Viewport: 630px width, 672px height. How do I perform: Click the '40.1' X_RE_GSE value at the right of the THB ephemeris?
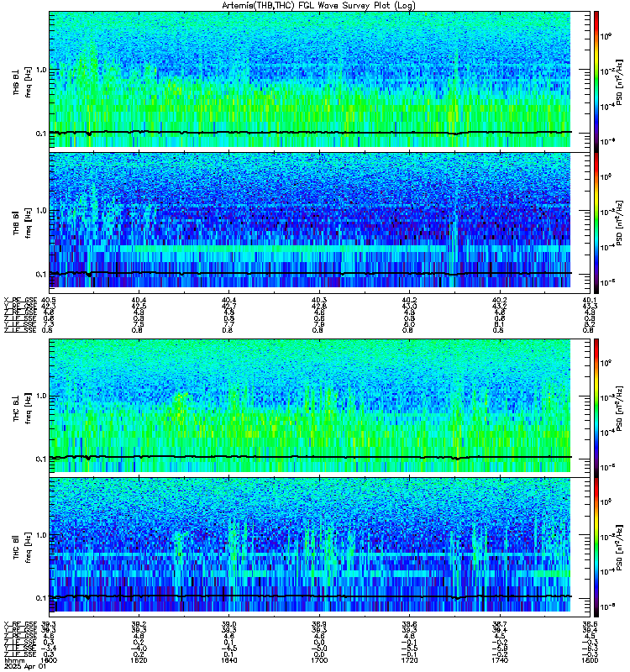coord(590,300)
